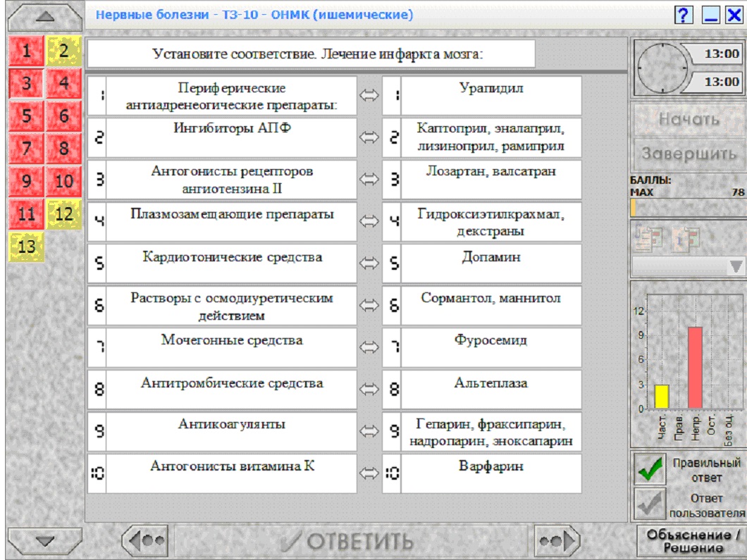Open yellow question 13 tile
The image size is (747, 560).
[26, 247]
